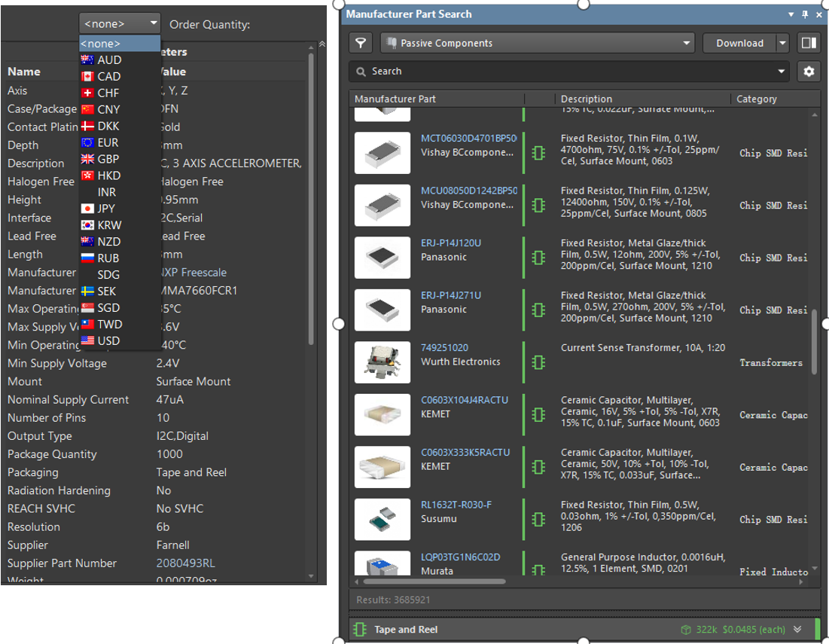Open the search settings gear icon
The width and height of the screenshot is (829, 644).
[x=809, y=72]
